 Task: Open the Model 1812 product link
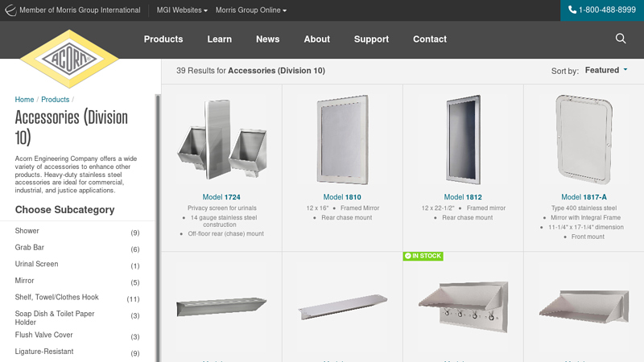(463, 197)
